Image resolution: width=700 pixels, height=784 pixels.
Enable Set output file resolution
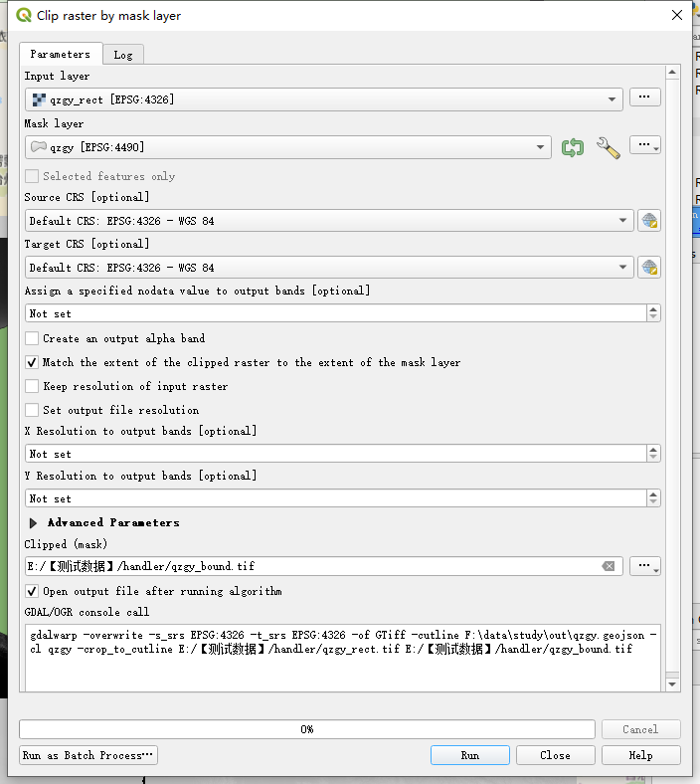[32, 410]
